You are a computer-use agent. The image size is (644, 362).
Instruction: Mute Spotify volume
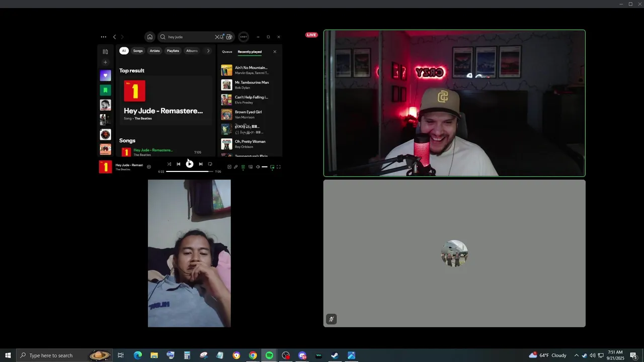pos(258,167)
